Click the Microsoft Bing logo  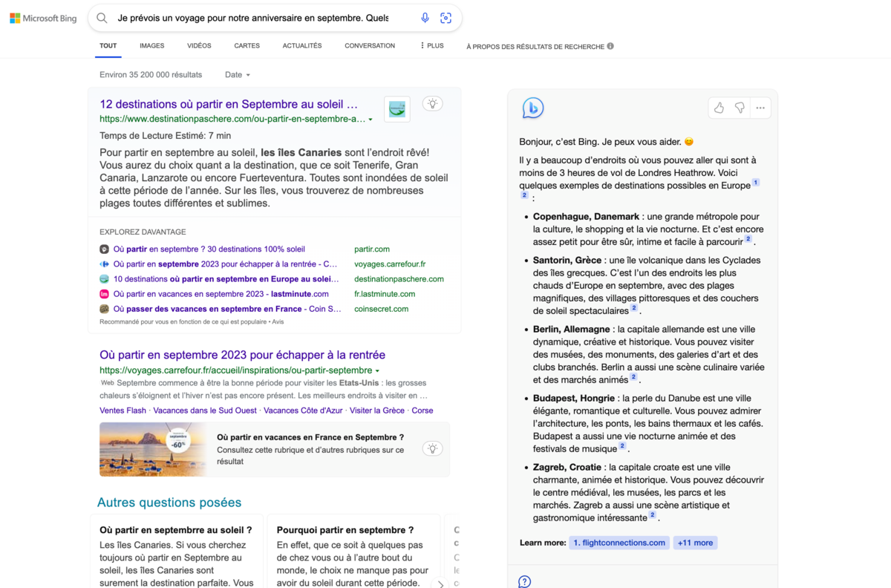click(43, 18)
